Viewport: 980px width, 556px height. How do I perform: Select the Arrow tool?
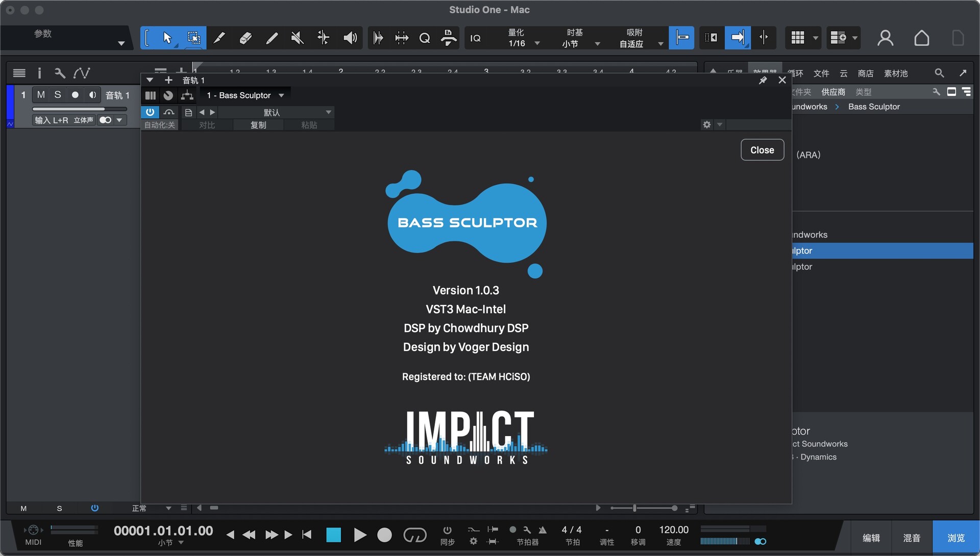click(167, 38)
